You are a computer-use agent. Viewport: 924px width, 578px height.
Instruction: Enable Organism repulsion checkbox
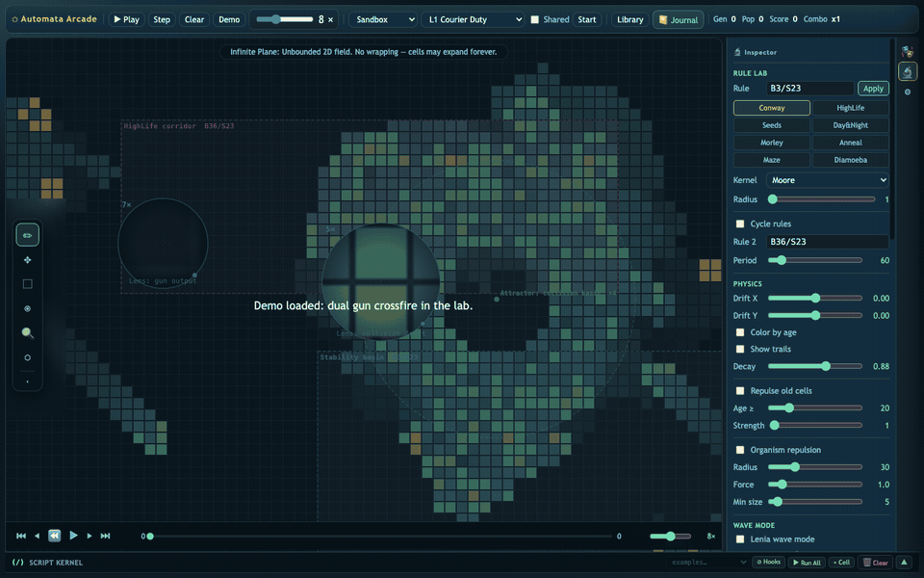coord(740,450)
